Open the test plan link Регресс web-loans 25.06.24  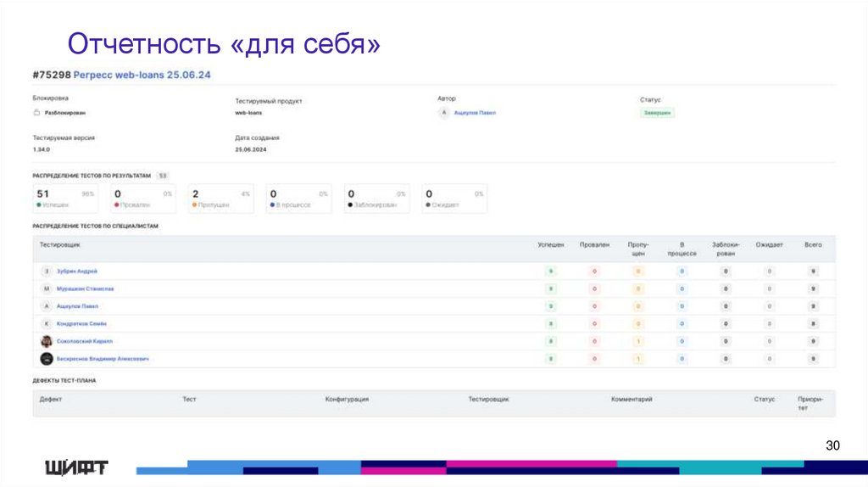142,75
